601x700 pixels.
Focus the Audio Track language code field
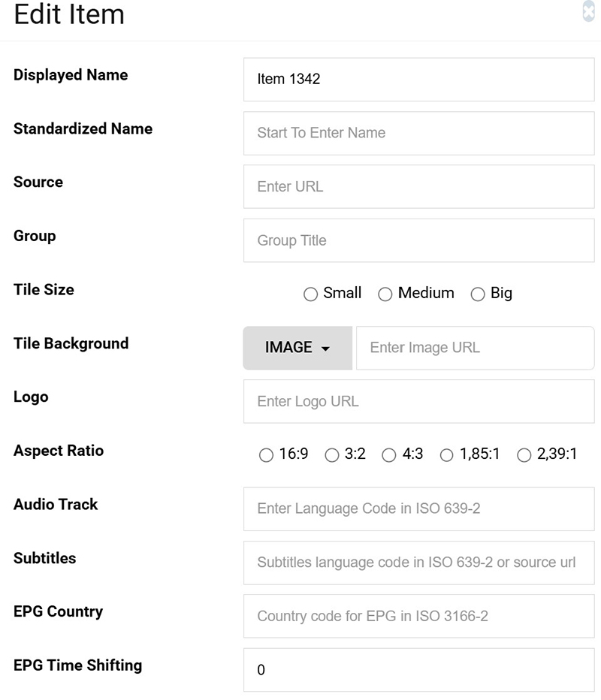419,509
